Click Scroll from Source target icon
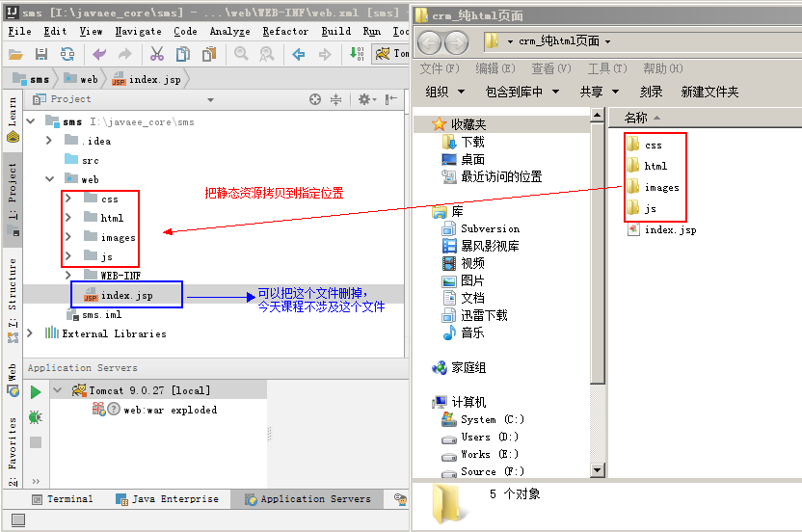 [315, 99]
